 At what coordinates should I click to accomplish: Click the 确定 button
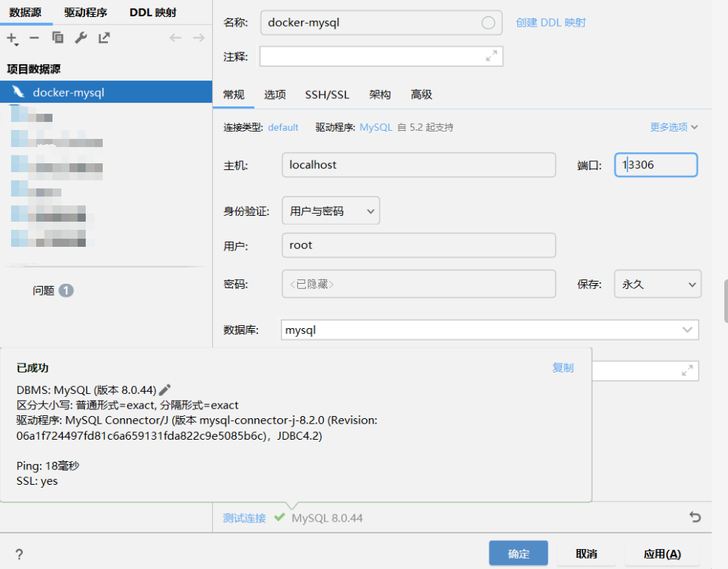pos(518,553)
